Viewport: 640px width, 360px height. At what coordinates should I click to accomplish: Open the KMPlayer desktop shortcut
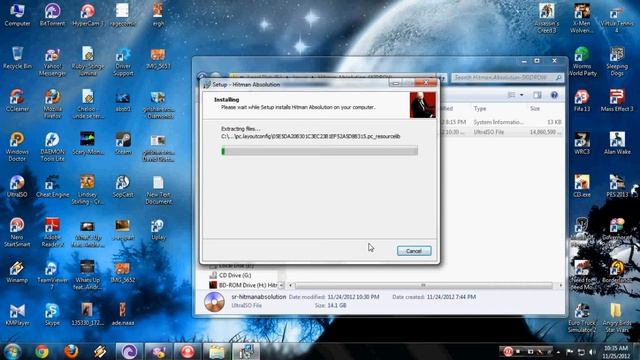click(x=17, y=315)
